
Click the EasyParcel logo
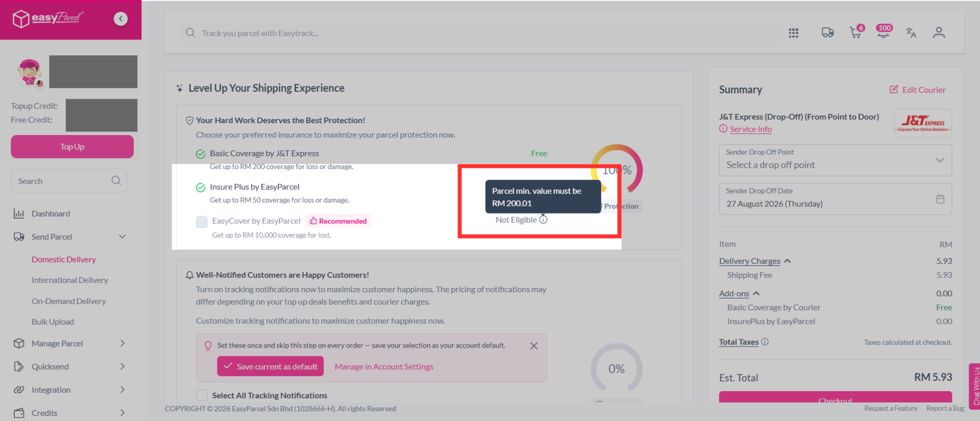tap(48, 18)
